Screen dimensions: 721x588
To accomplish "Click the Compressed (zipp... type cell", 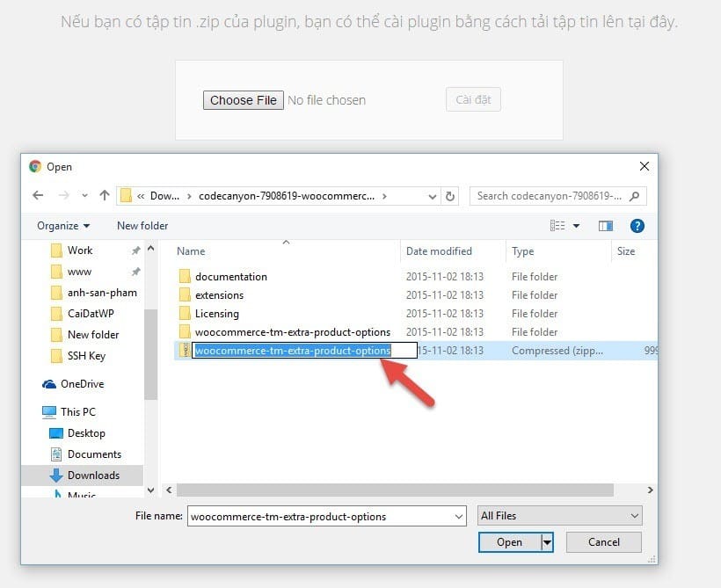I will (557, 351).
